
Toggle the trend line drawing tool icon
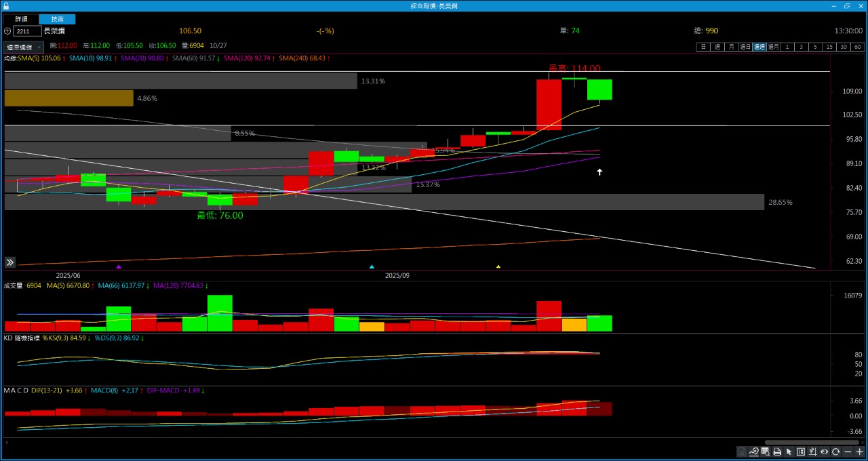point(754,452)
